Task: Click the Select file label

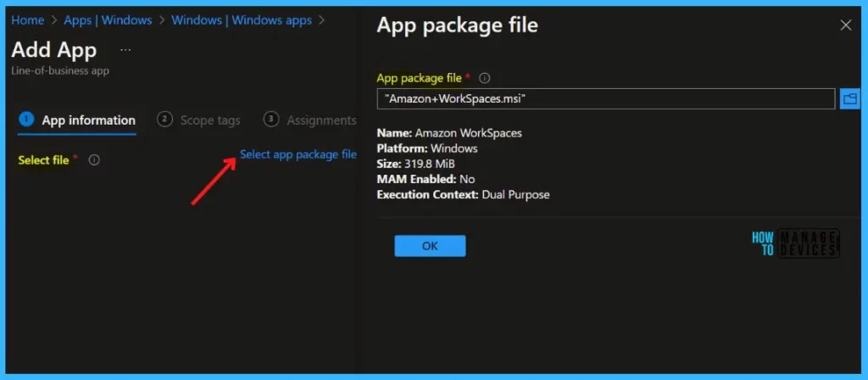Action: [x=44, y=160]
